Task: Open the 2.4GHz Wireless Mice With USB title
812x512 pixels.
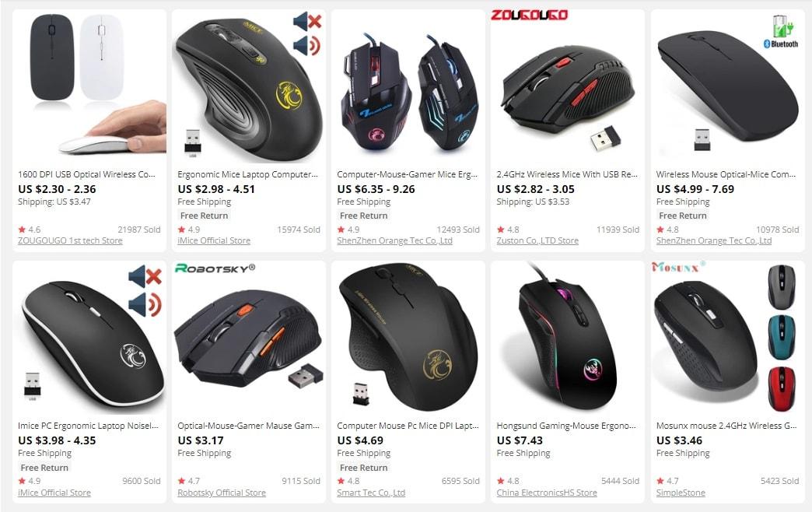Action: 567,174
